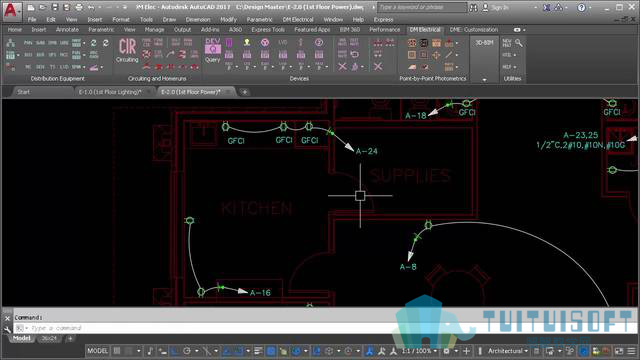Screen dimensions: 640x360
Task: Select the A-8 circuit label
Action: 408,267
